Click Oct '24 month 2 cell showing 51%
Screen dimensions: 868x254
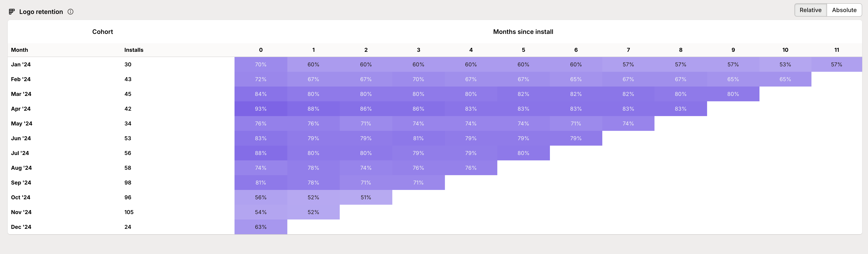pyautogui.click(x=366, y=197)
